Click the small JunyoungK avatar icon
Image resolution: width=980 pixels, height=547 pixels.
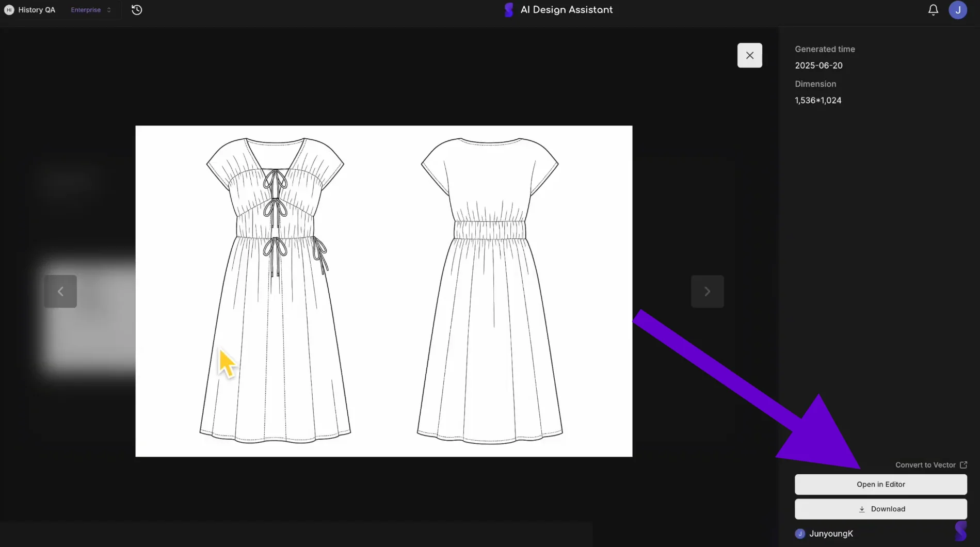[x=800, y=534]
